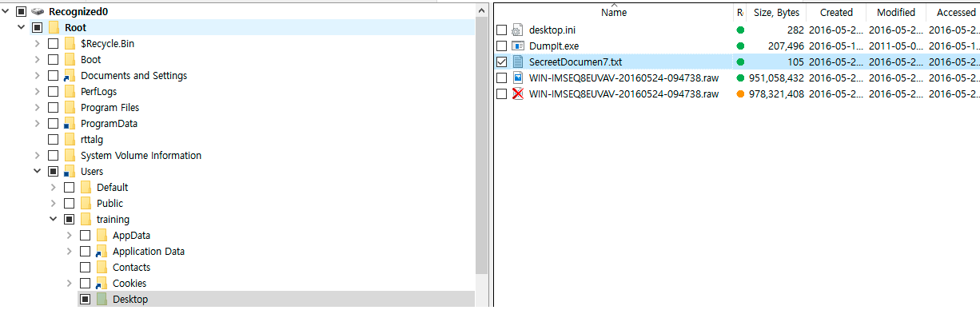The width and height of the screenshot is (980, 310).
Task: Select the System Volume Information tree label
Action: pyautogui.click(x=141, y=156)
